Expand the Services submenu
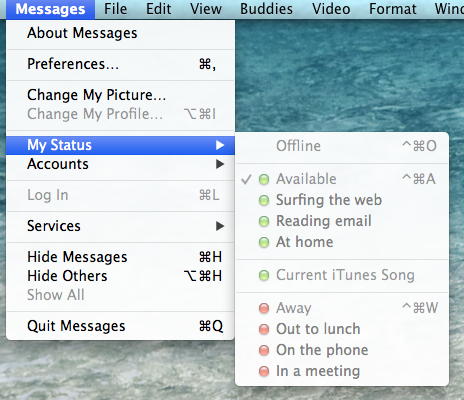The height and width of the screenshot is (400, 464). tap(120, 226)
